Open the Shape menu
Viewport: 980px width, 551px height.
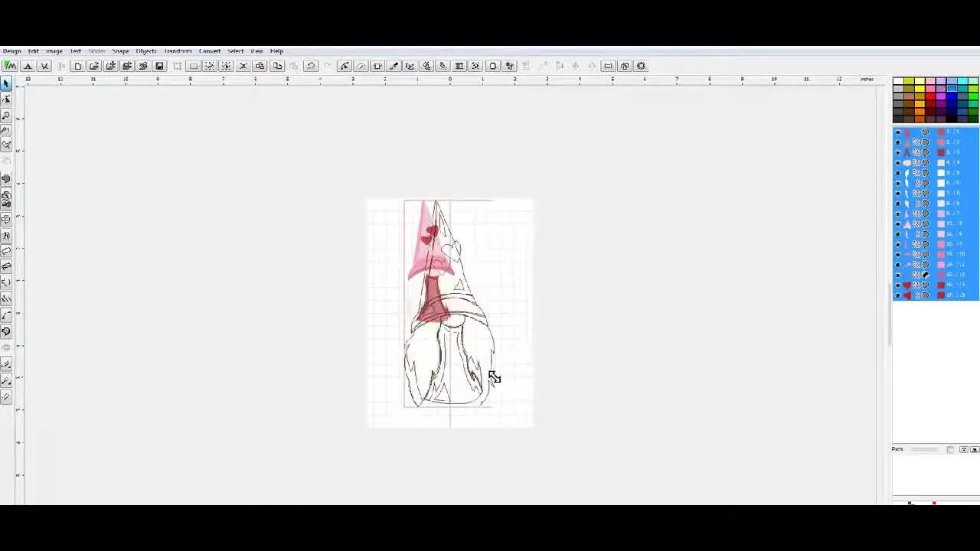pos(120,51)
